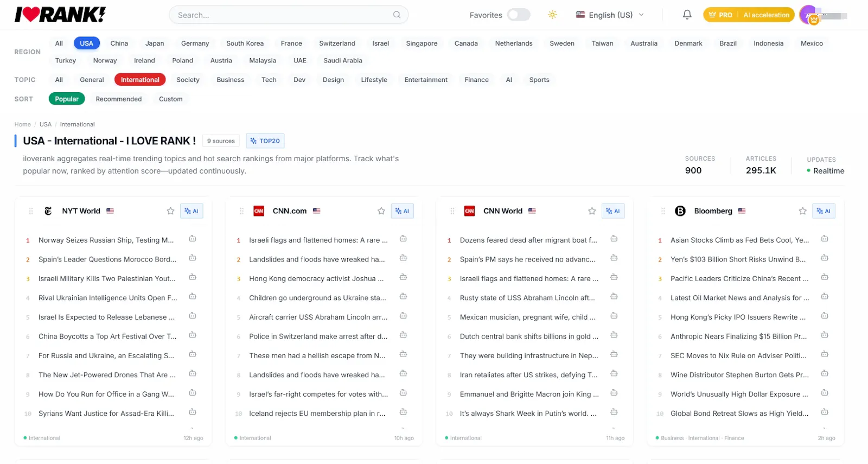Screen dimensions: 868x464
Task: Open headline It's always Shark Week in Putin's world
Action: click(x=528, y=414)
